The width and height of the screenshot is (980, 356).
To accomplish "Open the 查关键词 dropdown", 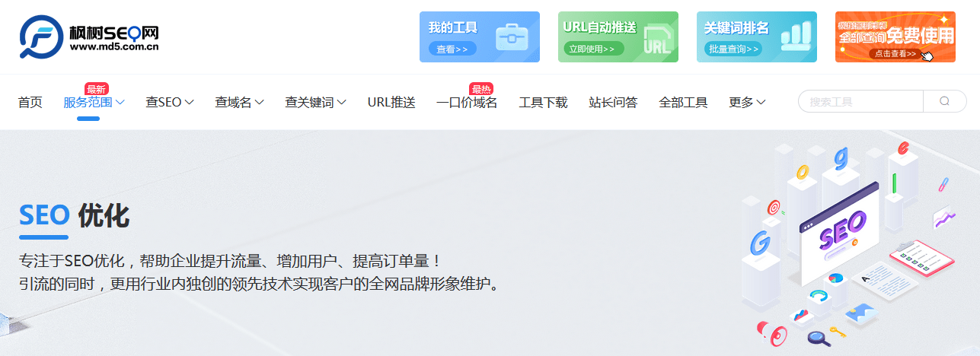I will pyautogui.click(x=315, y=102).
